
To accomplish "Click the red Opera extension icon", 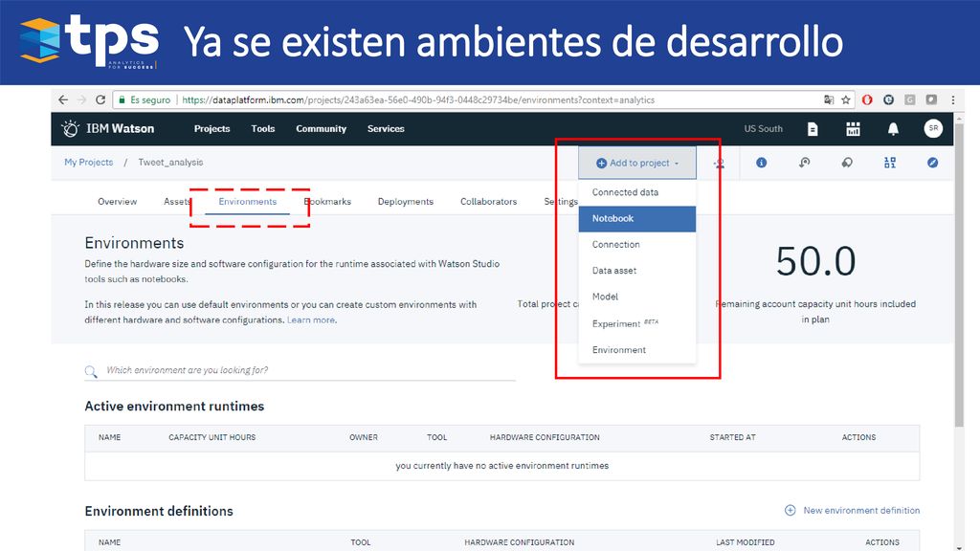I will point(867,99).
